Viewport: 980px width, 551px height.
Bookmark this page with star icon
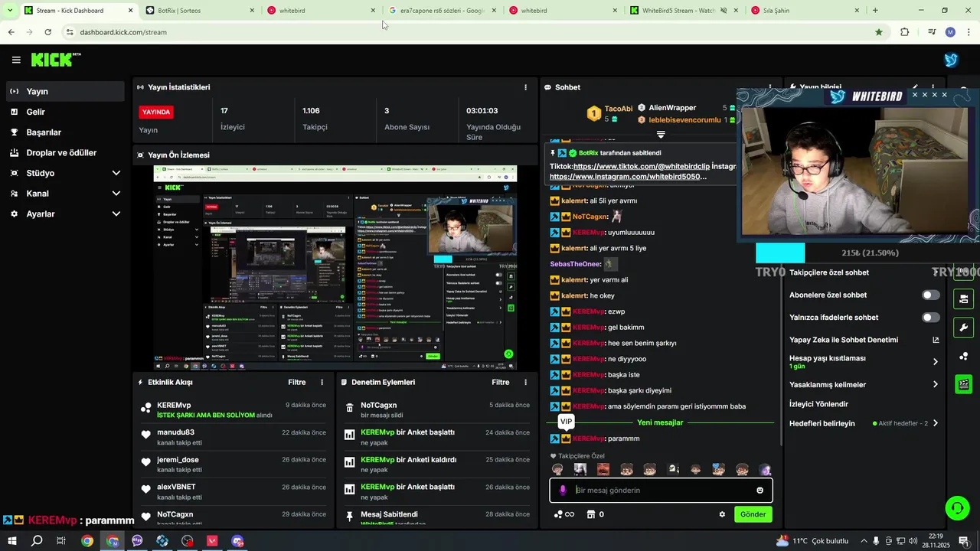[879, 32]
